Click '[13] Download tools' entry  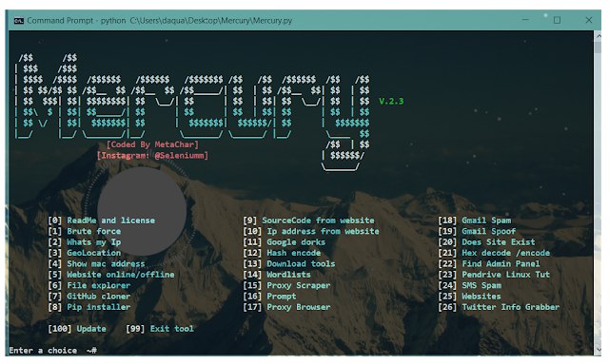pyautogui.click(x=289, y=264)
